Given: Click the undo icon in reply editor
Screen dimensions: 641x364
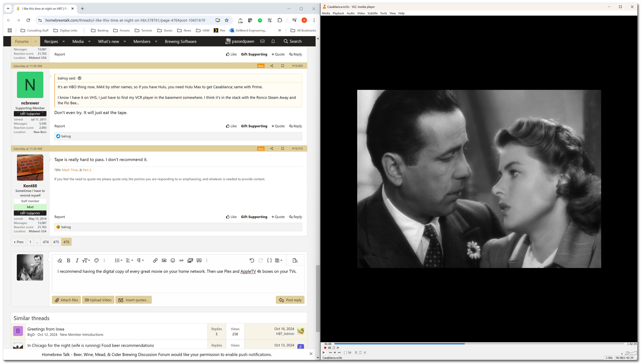Looking at the screenshot, I should [x=252, y=260].
